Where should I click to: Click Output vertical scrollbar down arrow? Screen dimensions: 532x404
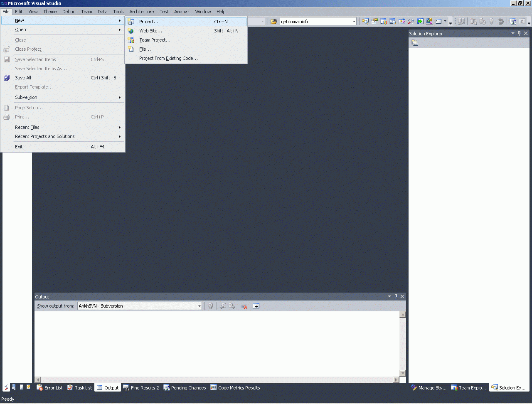pyautogui.click(x=402, y=373)
